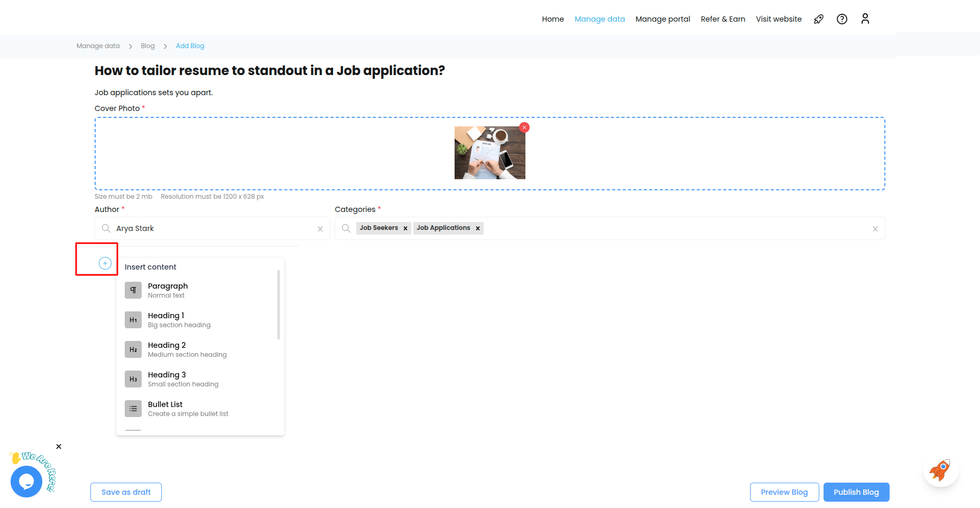Choose Heading 2 from insert content
The image size is (980, 508).
(x=167, y=349)
